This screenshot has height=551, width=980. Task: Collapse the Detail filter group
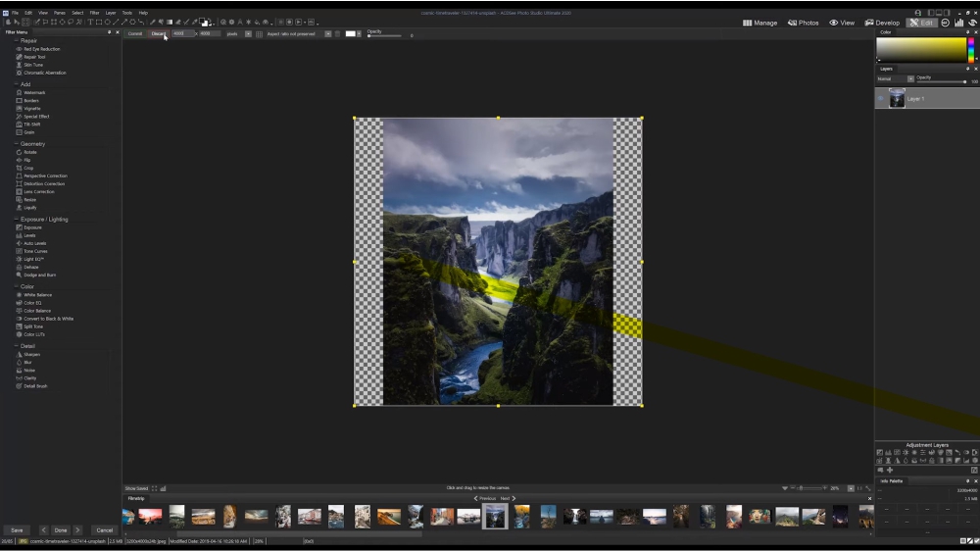coord(17,346)
